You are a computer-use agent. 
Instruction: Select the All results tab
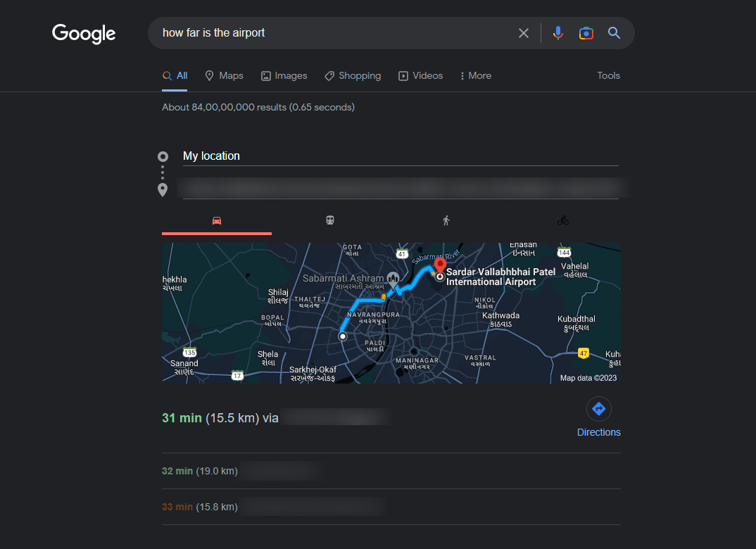(x=175, y=76)
